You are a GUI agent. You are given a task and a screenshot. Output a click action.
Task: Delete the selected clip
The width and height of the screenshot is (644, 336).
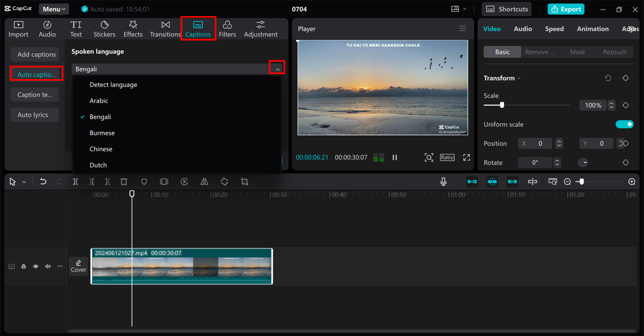(x=124, y=182)
